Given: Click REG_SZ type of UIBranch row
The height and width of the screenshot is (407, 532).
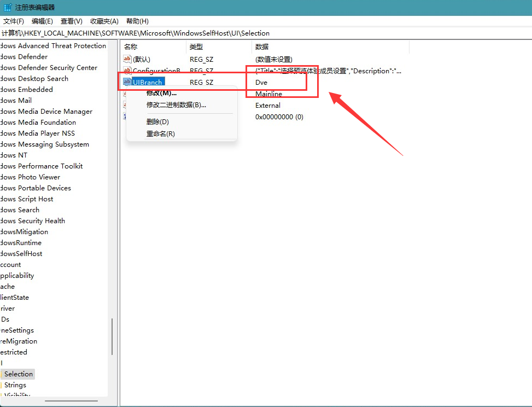Looking at the screenshot, I should pos(202,83).
